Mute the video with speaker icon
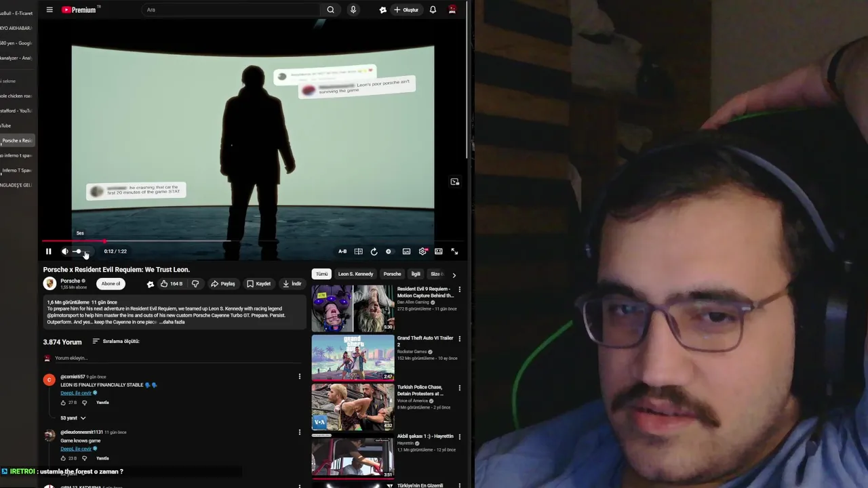This screenshot has width=868, height=488. [x=65, y=251]
